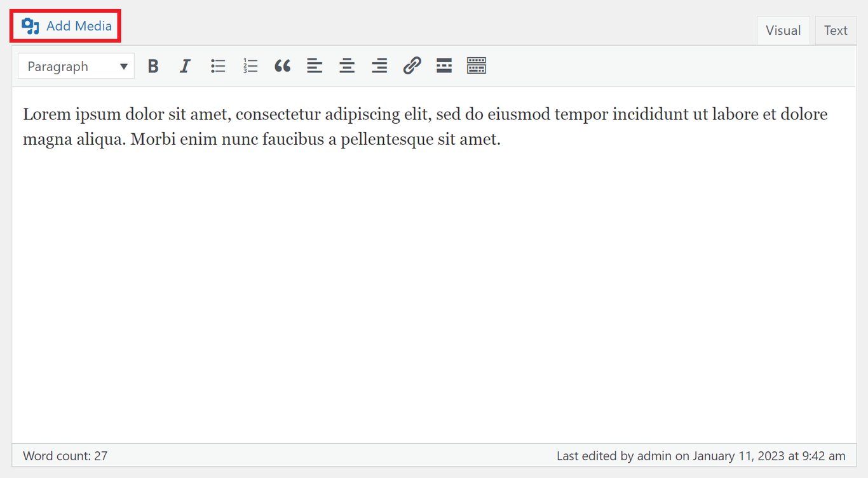Insert a bulleted list
This screenshot has height=478, width=868.
tap(218, 65)
